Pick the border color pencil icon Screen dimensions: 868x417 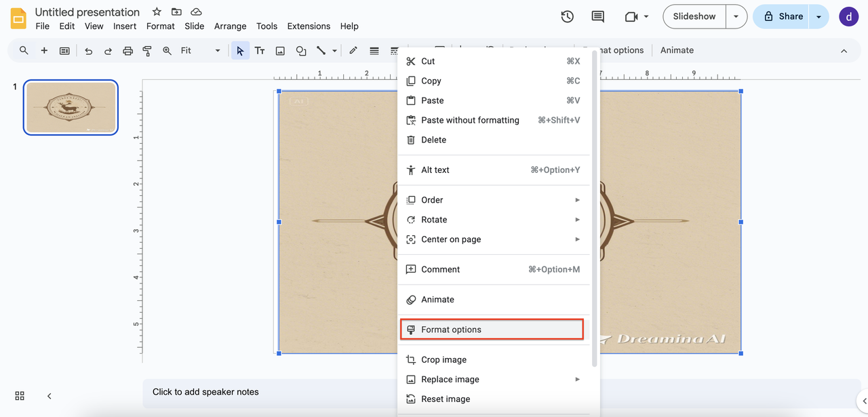click(353, 50)
